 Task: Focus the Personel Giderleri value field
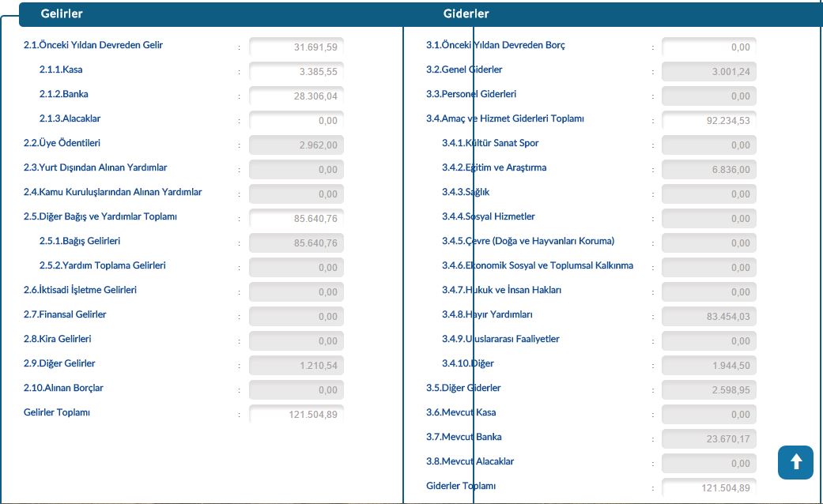[x=708, y=96]
